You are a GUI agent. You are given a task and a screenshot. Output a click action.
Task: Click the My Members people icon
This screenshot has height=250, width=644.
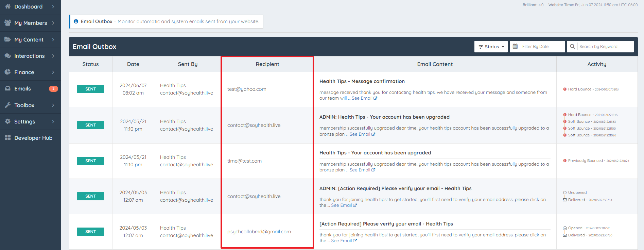[x=7, y=23]
